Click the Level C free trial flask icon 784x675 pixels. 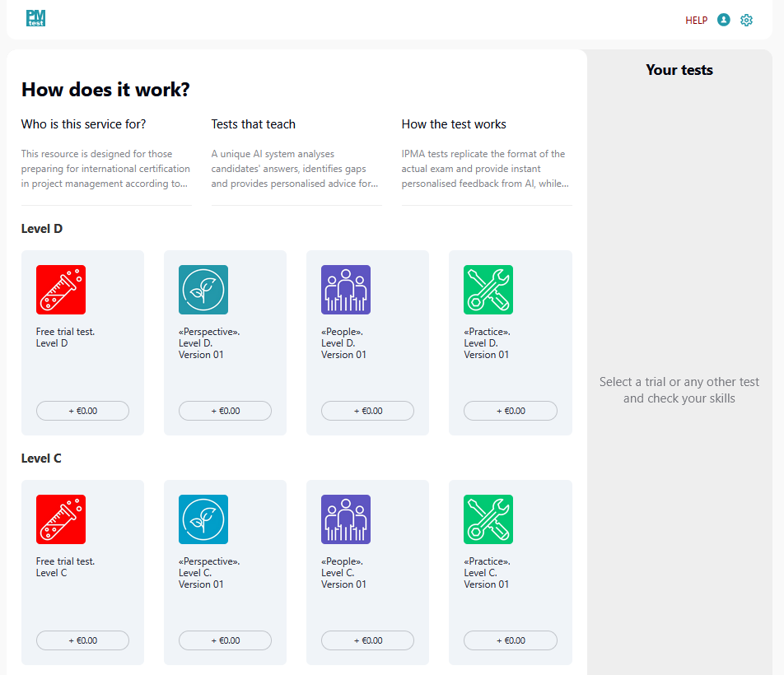tap(61, 519)
